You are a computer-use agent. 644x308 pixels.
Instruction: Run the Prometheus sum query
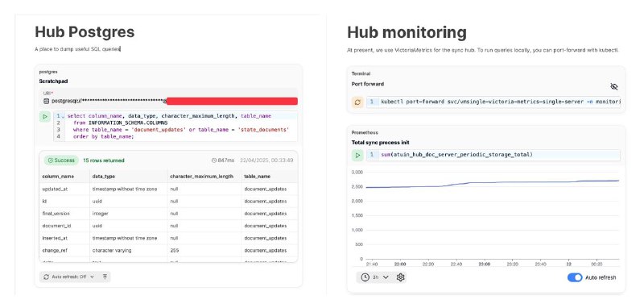click(x=357, y=155)
